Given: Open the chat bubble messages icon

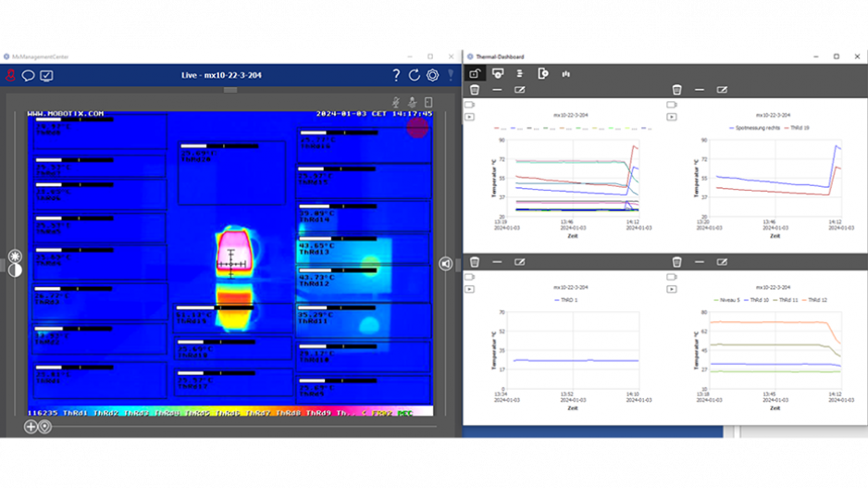Looking at the screenshot, I should (x=29, y=75).
